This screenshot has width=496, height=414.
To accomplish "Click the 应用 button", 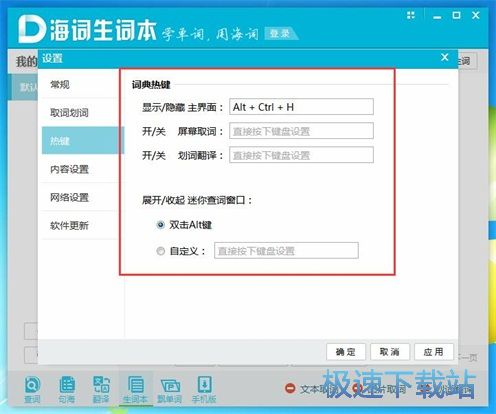I will [434, 352].
